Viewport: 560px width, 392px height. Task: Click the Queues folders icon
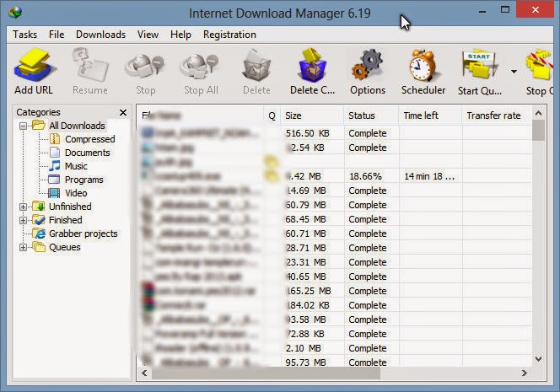[x=39, y=247]
